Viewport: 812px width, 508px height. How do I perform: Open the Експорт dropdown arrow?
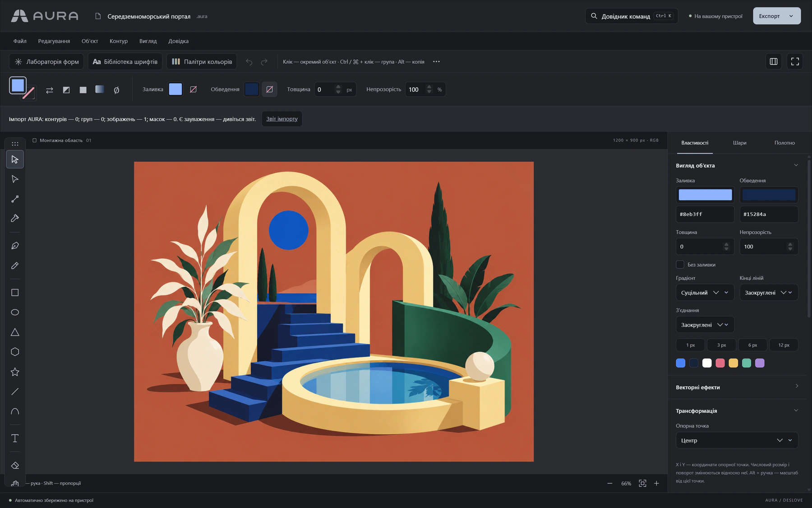coord(791,16)
